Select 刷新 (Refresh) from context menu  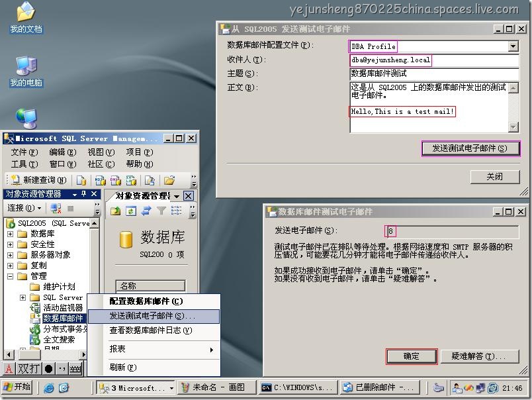[154, 368]
